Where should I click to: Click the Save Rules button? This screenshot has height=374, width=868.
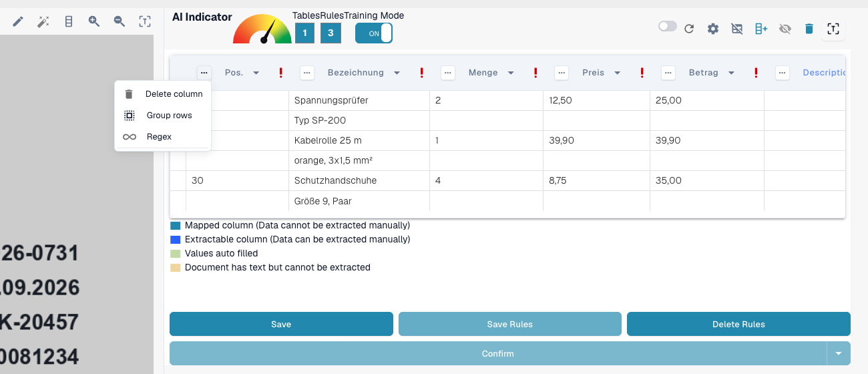(x=510, y=324)
